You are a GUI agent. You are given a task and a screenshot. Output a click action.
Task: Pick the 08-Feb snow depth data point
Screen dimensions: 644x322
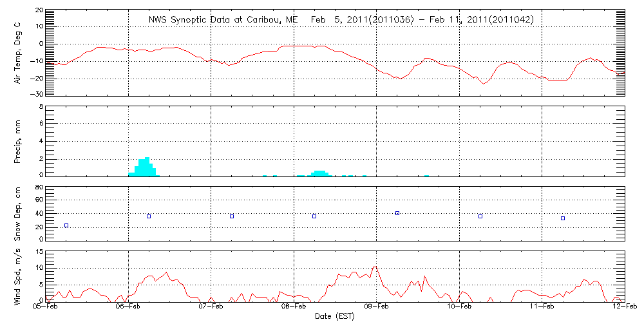(x=314, y=216)
